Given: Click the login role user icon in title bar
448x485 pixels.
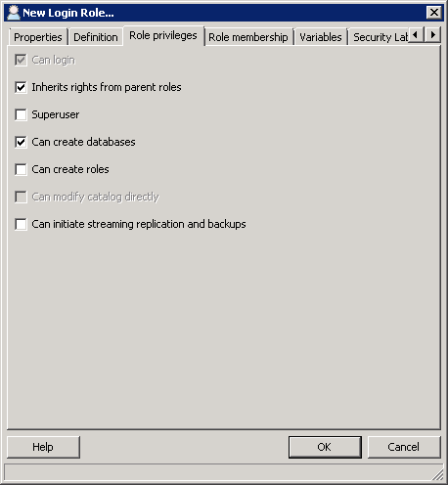Looking at the screenshot, I should [14, 13].
